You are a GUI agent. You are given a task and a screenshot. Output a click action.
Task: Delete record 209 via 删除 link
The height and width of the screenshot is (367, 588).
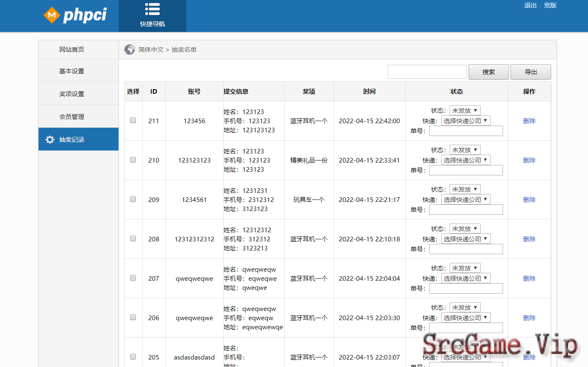(x=529, y=199)
